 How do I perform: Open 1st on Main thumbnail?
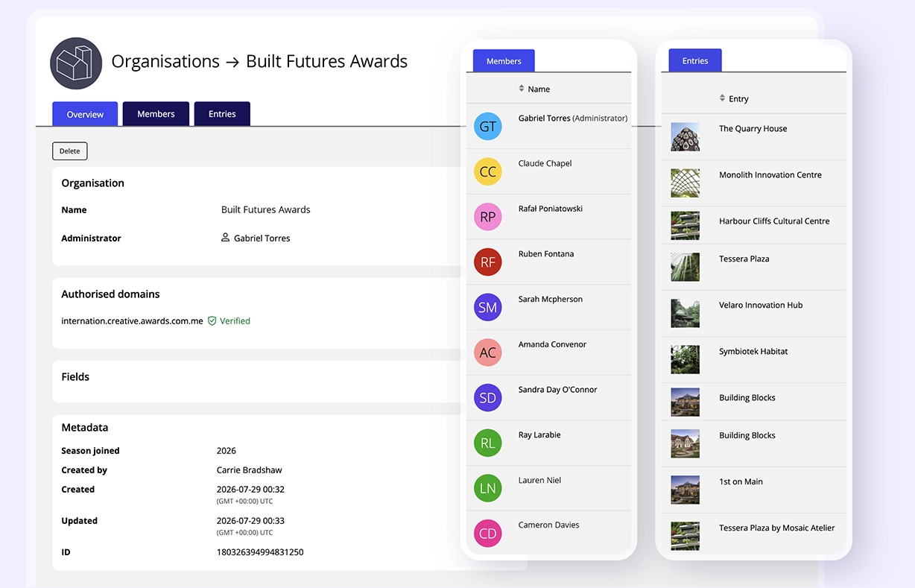(x=685, y=490)
